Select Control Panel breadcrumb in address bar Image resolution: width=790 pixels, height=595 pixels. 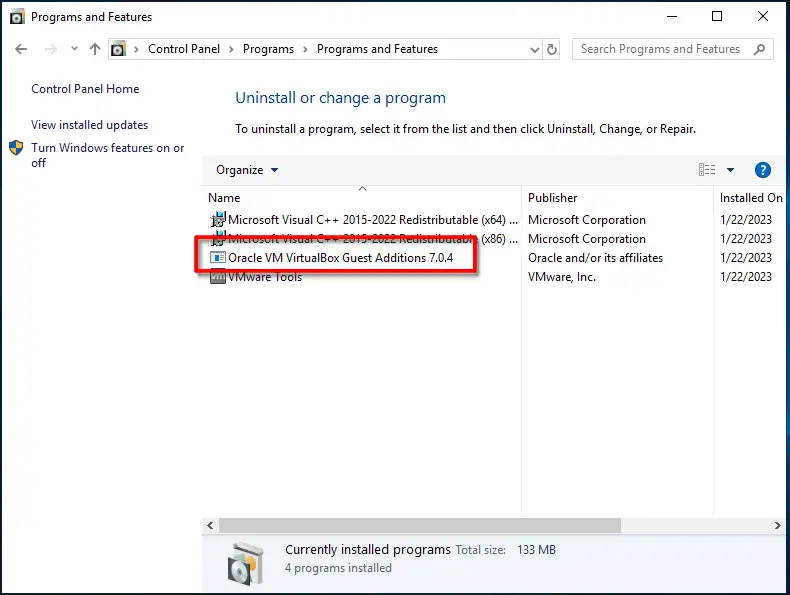184,49
